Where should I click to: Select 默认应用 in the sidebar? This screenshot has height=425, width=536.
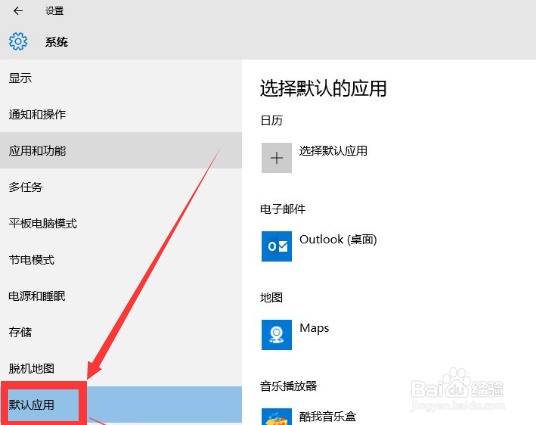[x=121, y=405]
